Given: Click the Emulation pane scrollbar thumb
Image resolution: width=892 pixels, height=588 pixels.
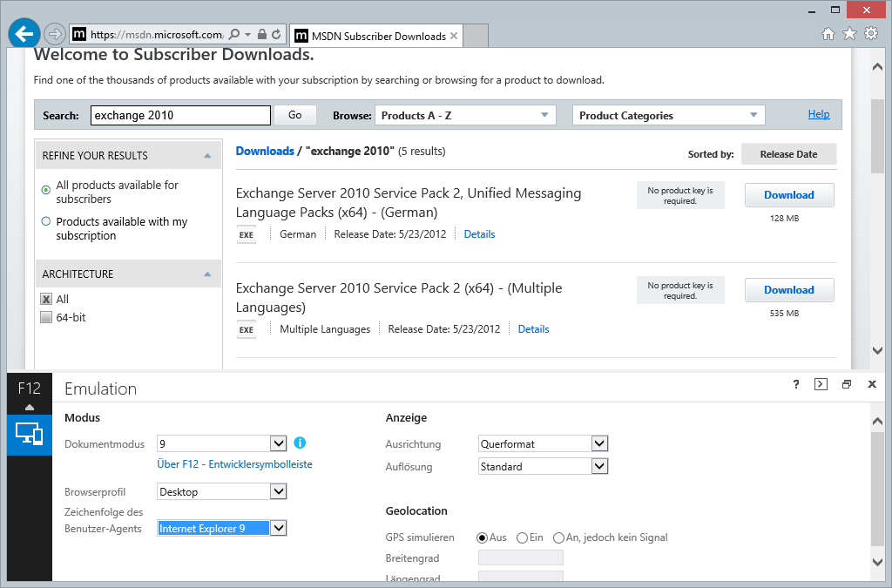Looking at the screenshot, I should point(877,488).
